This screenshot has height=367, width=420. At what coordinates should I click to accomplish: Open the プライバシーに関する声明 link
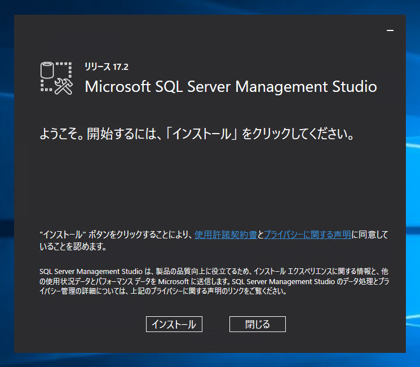[307, 235]
